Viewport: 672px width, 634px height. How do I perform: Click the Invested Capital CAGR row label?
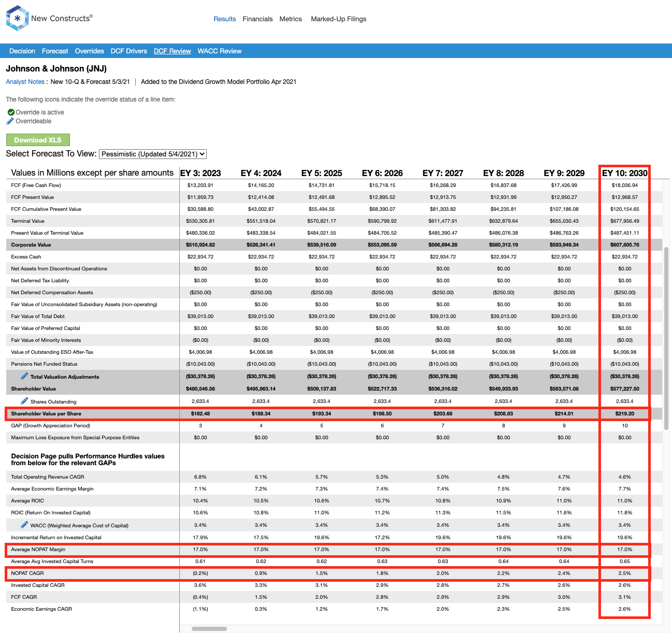[x=38, y=585]
